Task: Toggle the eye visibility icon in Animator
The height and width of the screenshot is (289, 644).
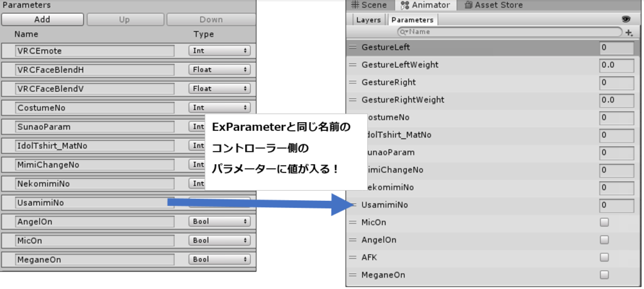Action: coord(626,20)
